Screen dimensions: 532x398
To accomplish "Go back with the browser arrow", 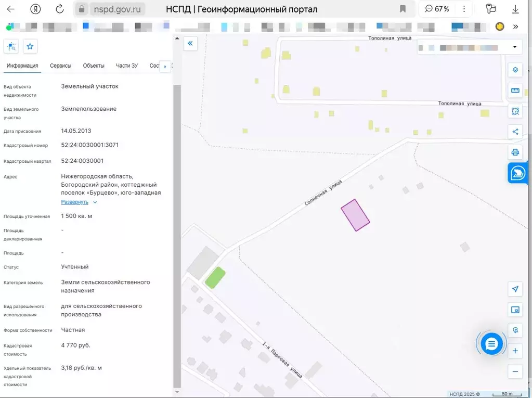I will pos(11,9).
